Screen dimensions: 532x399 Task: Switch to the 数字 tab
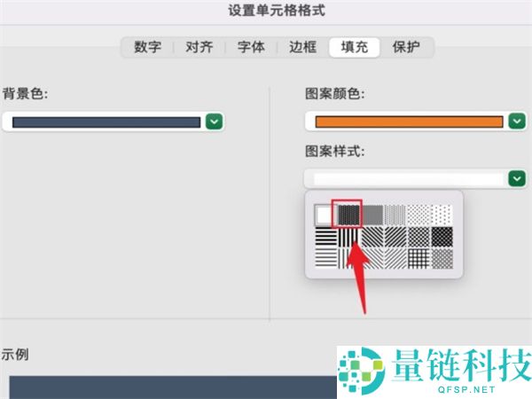pyautogui.click(x=147, y=47)
